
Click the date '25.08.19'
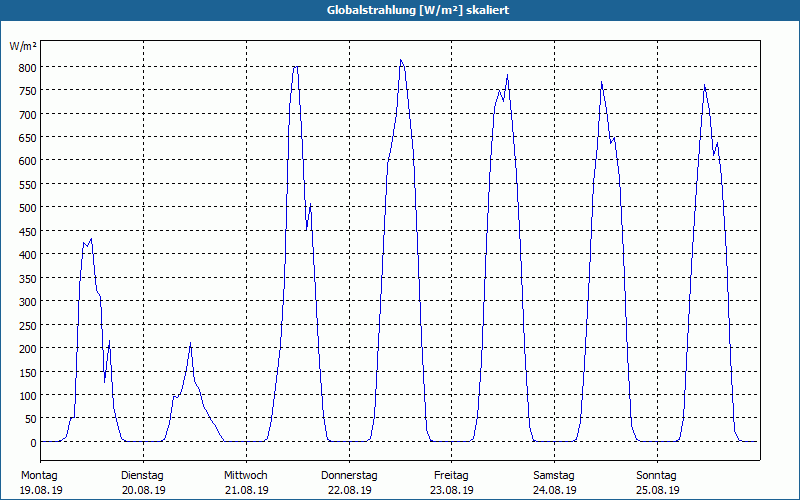tap(658, 490)
